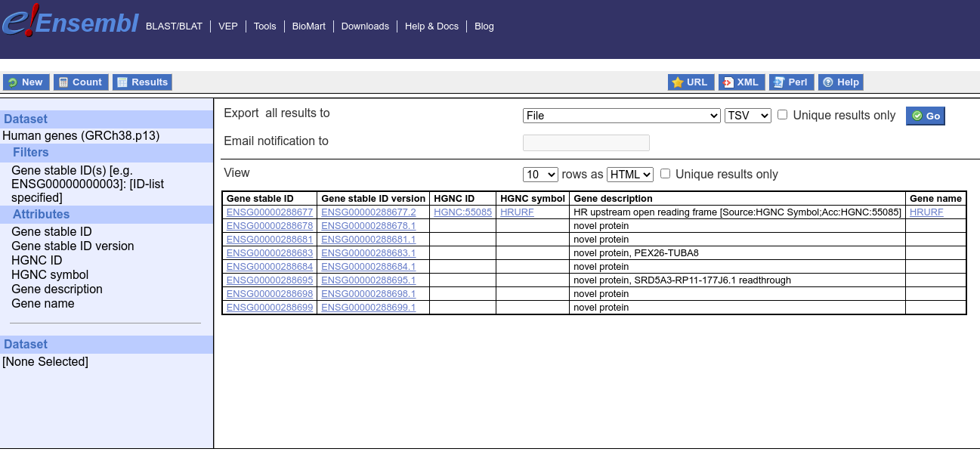The width and height of the screenshot is (980, 455).
Task: Open the Attributes section
Action: 41,215
